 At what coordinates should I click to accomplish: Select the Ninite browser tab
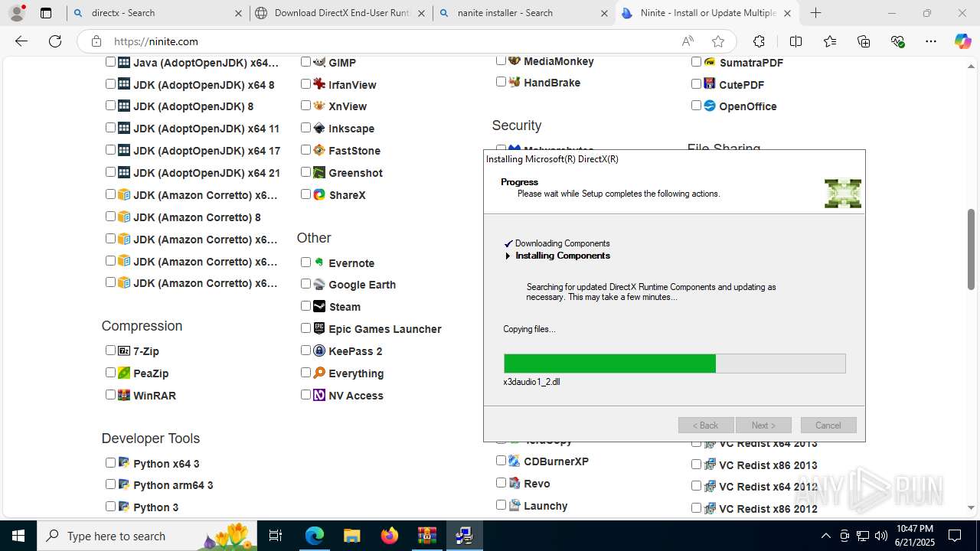707,13
